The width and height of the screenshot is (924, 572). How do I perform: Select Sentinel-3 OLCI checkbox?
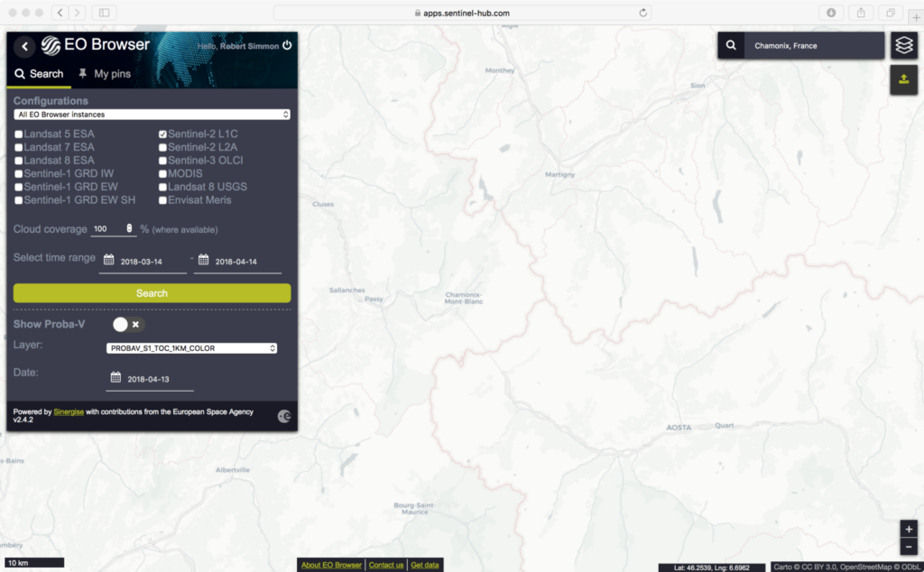pyautogui.click(x=162, y=161)
